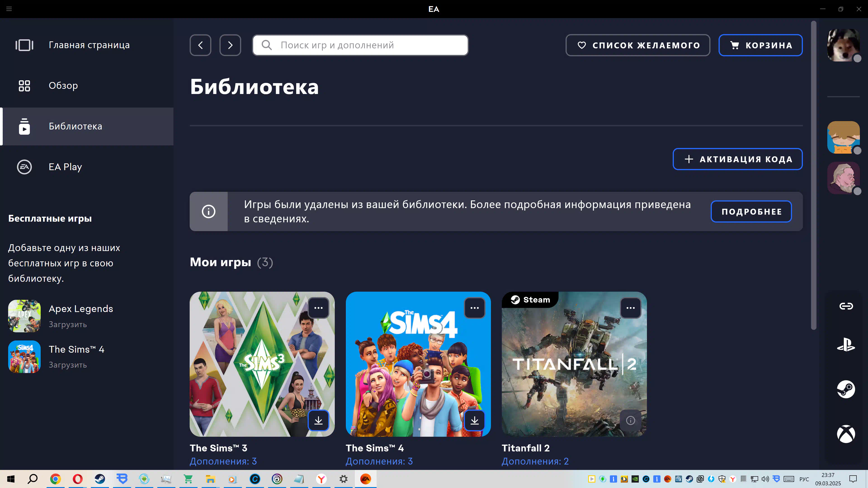Image resolution: width=868 pixels, height=488 pixels.
Task: Open the Корзина cart
Action: click(760, 45)
